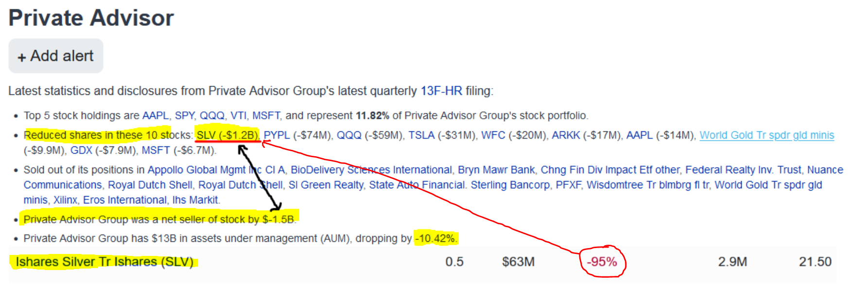The height and width of the screenshot is (289, 868).
Task: Open the WFC ticker link
Action: (493, 135)
